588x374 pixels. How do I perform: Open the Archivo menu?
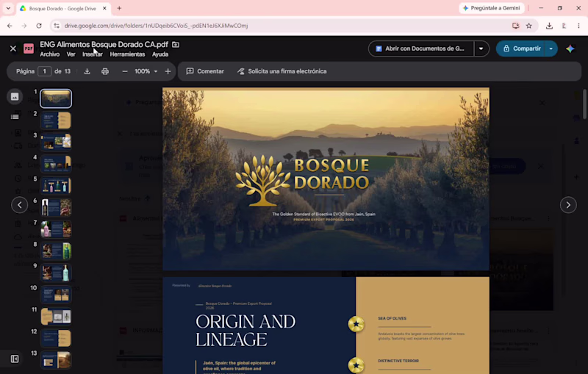(49, 54)
